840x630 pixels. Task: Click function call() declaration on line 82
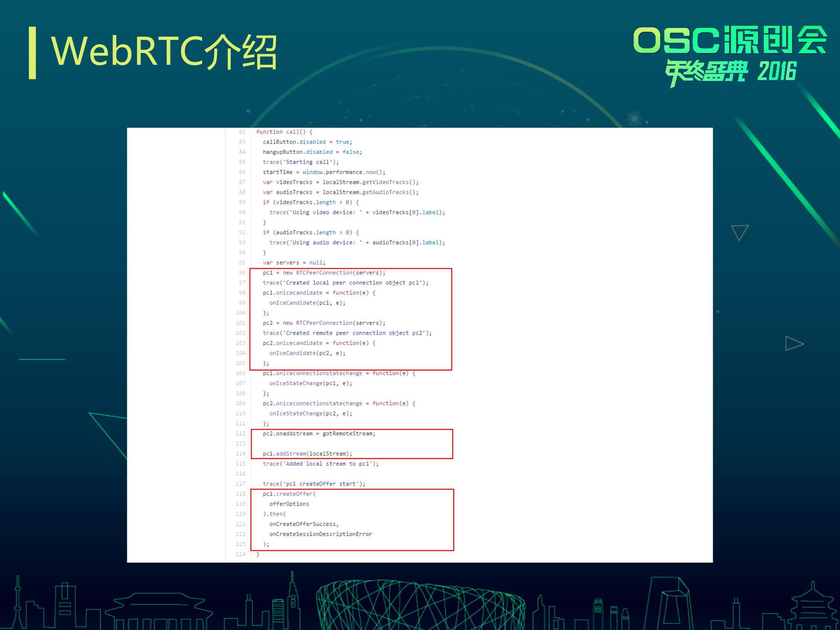(282, 132)
